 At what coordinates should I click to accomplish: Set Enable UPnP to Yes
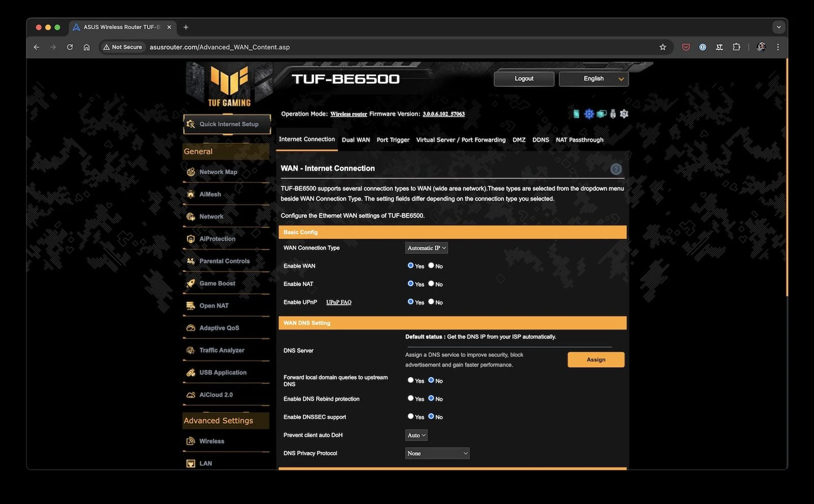click(410, 302)
